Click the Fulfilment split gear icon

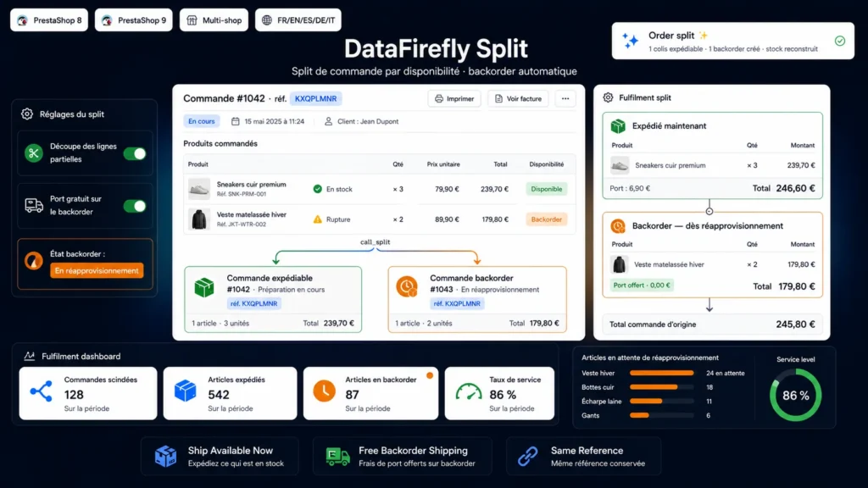608,97
